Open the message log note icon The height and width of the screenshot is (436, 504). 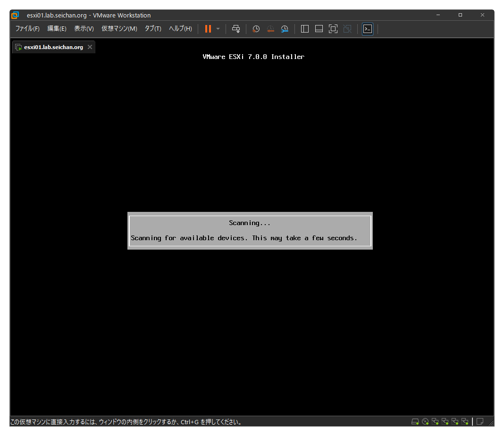[480, 421]
